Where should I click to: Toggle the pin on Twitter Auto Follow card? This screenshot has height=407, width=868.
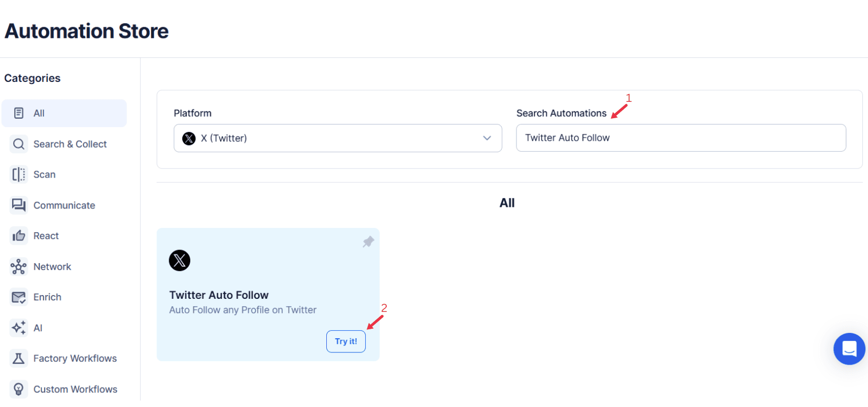point(368,241)
